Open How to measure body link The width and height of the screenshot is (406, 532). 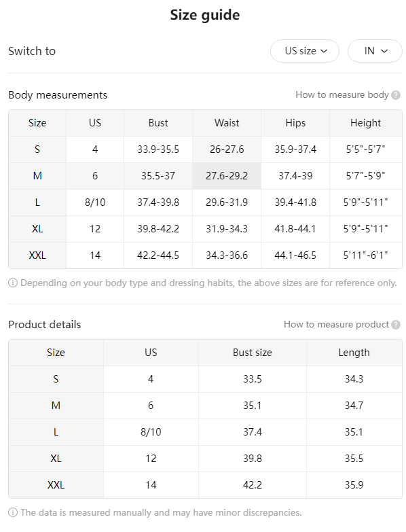342,94
